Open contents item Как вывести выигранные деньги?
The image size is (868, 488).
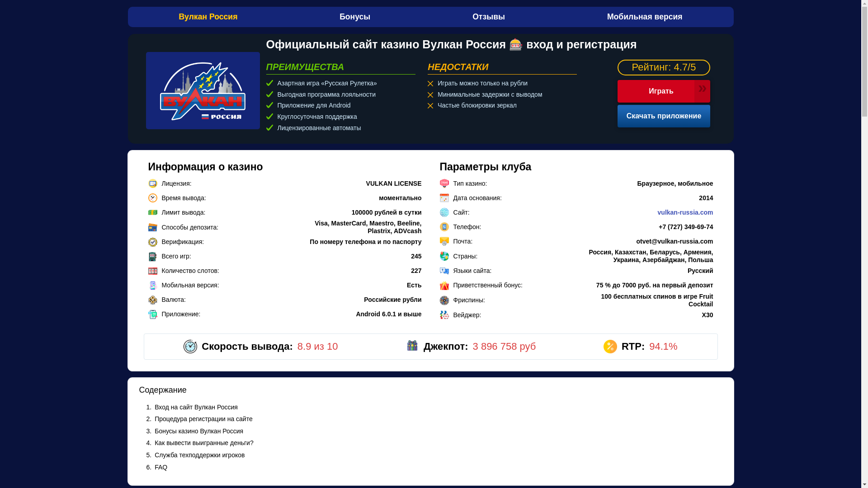204,443
